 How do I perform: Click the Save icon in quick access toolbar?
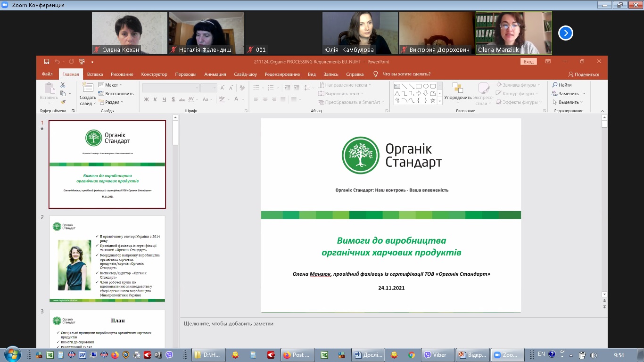(x=47, y=62)
